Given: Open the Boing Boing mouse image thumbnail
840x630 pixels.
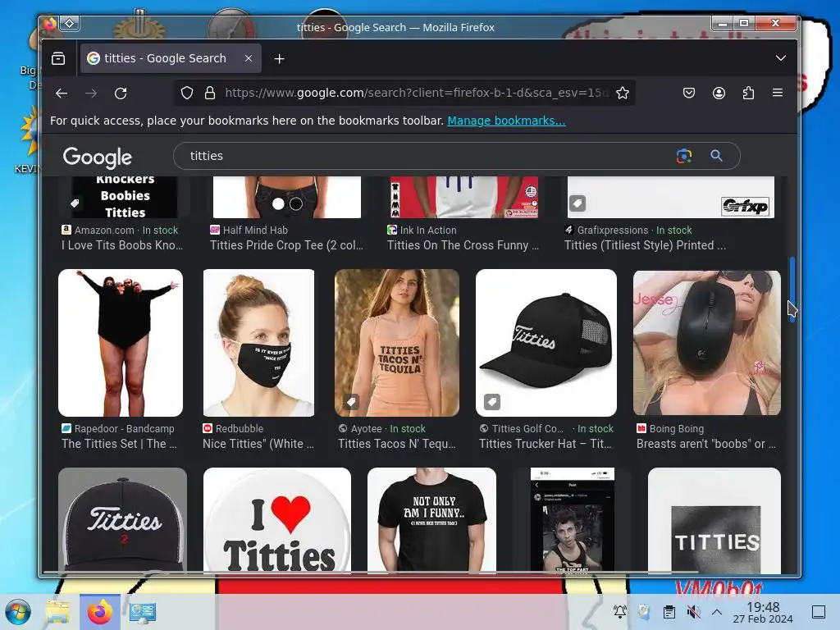Looking at the screenshot, I should coord(707,343).
